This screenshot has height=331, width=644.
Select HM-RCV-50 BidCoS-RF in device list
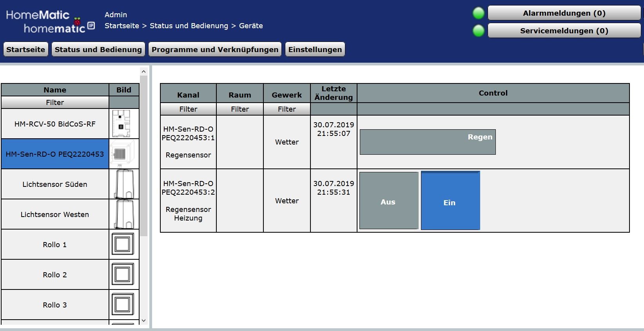[55, 124]
